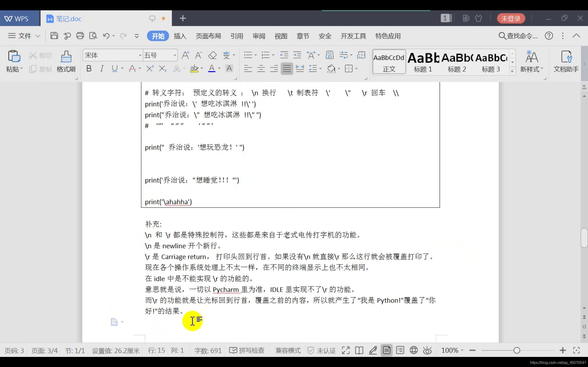588x367 pixels.
Task: Switch to Web layout view icon
Action: 413,350
